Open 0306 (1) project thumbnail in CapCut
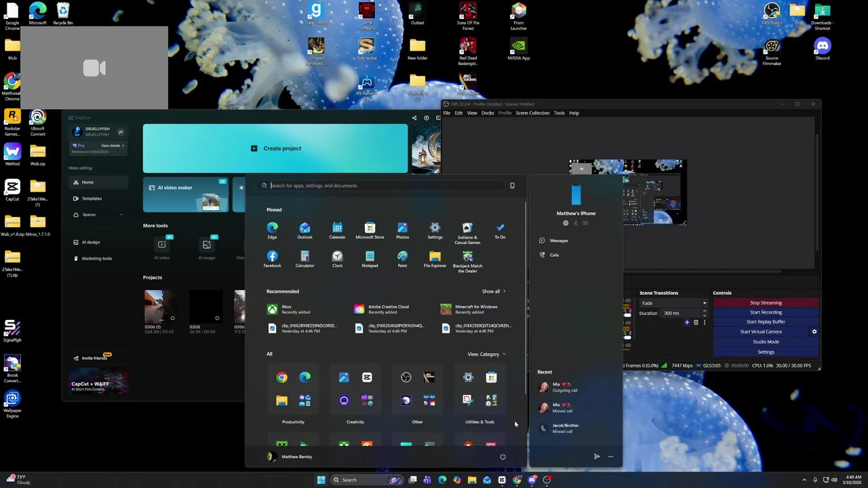Image resolution: width=868 pixels, height=488 pixels. [161, 306]
